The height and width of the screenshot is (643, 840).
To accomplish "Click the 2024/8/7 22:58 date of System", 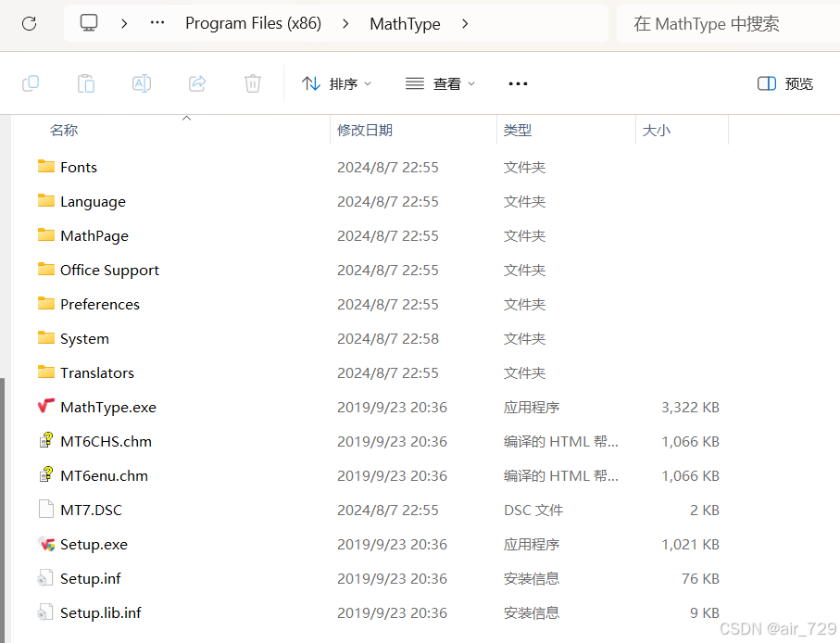I will (388, 339).
